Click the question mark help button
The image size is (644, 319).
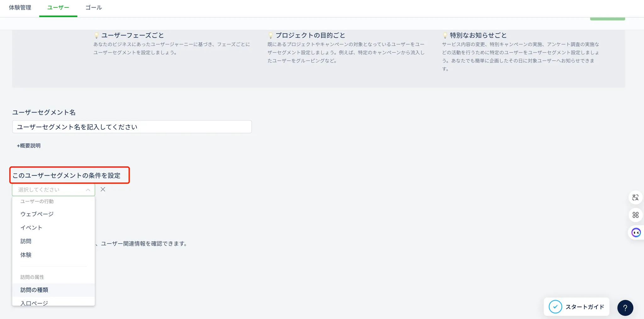coord(625,308)
